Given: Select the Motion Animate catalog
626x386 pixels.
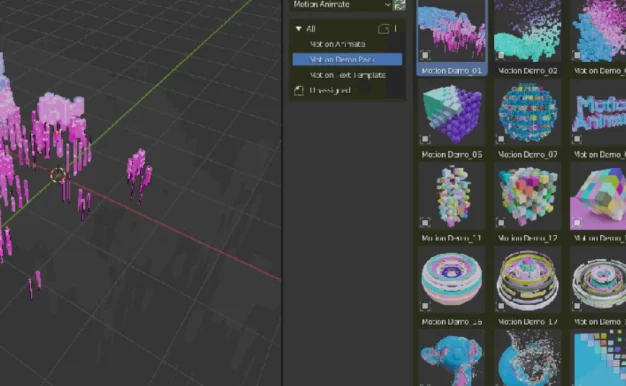Looking at the screenshot, I should (x=337, y=44).
